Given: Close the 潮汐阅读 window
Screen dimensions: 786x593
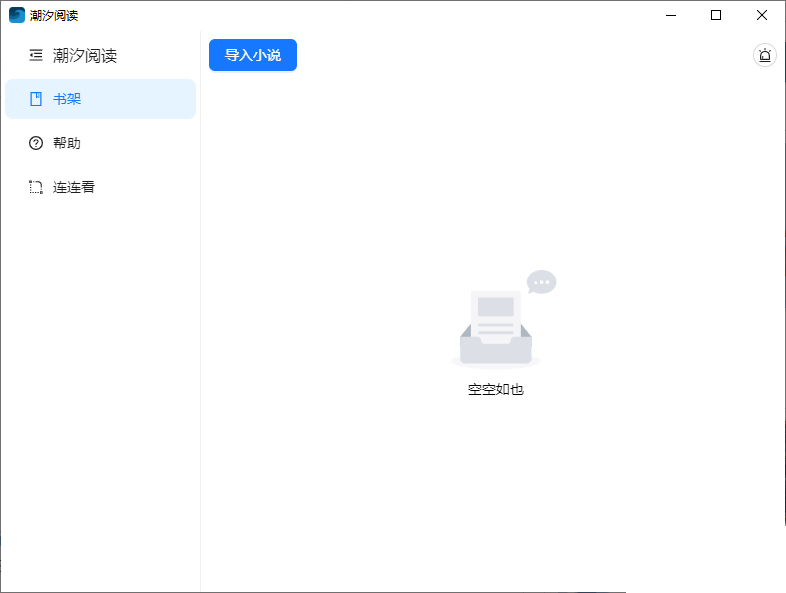Looking at the screenshot, I should pos(761,15).
